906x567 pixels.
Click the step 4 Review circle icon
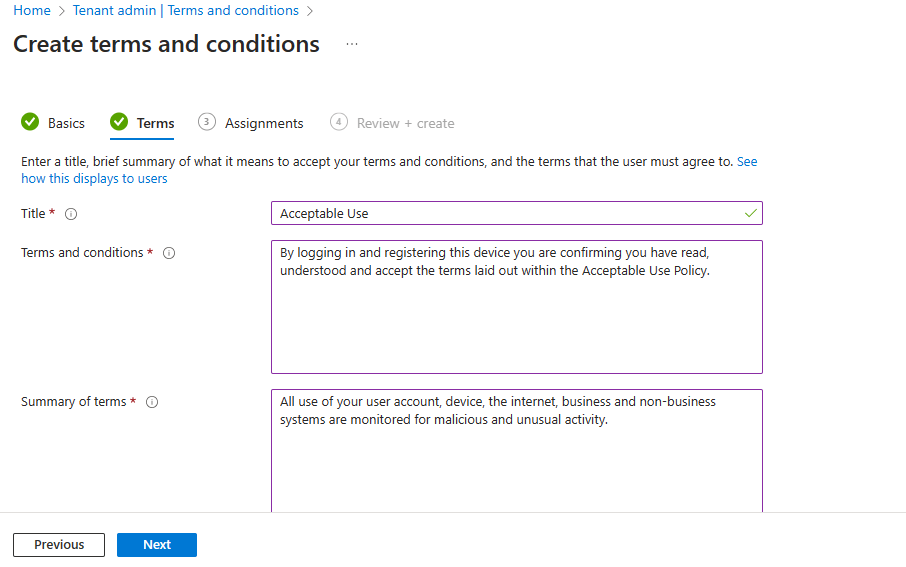tap(339, 122)
